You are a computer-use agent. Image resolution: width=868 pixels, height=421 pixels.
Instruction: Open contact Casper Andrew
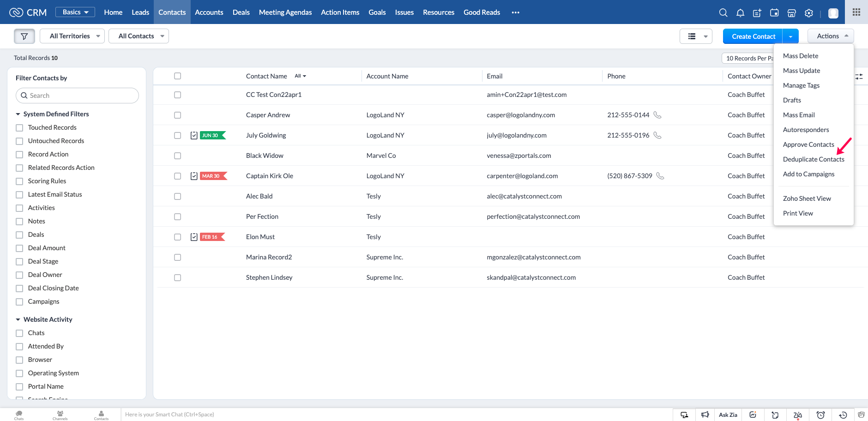tap(268, 115)
